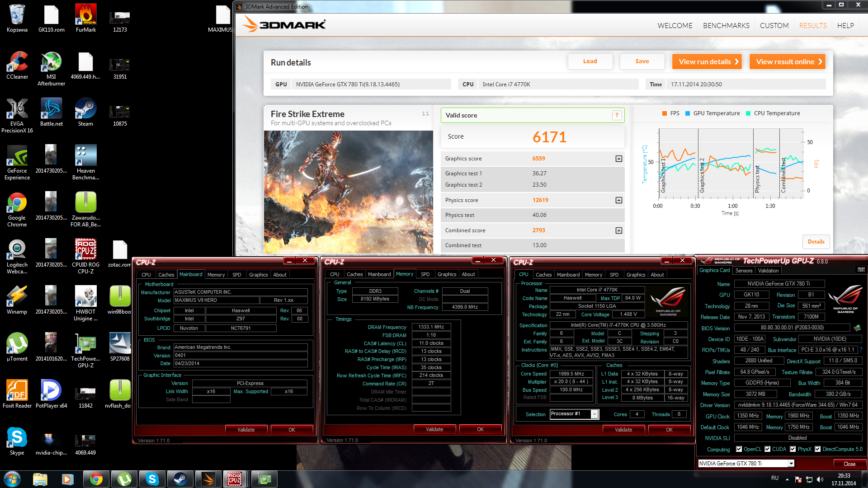The image size is (868, 488).
Task: Open the HELP tab in 3DMark
Action: [x=845, y=26]
